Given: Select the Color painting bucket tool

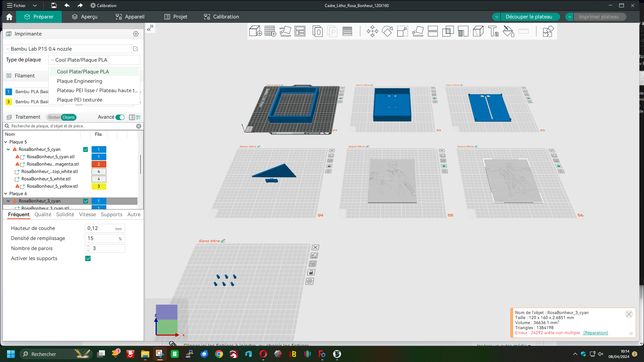Looking at the screenshot, I should coord(508,31).
